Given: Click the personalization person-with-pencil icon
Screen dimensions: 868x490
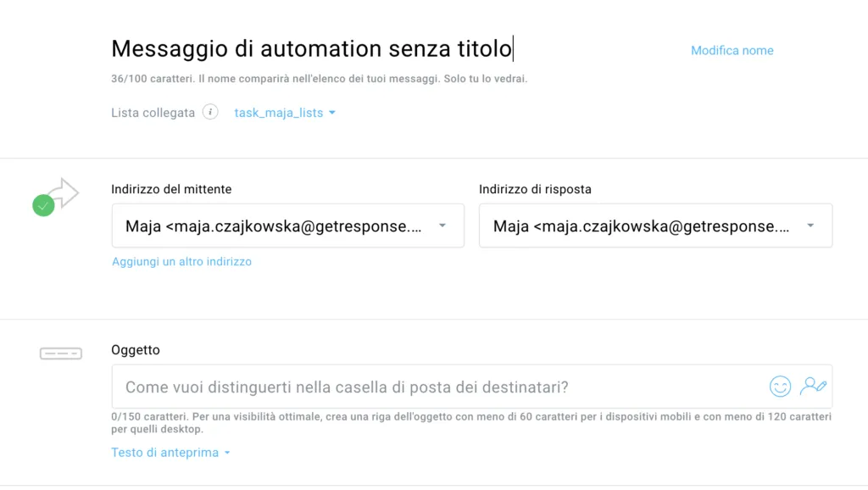Looking at the screenshot, I should tap(813, 386).
